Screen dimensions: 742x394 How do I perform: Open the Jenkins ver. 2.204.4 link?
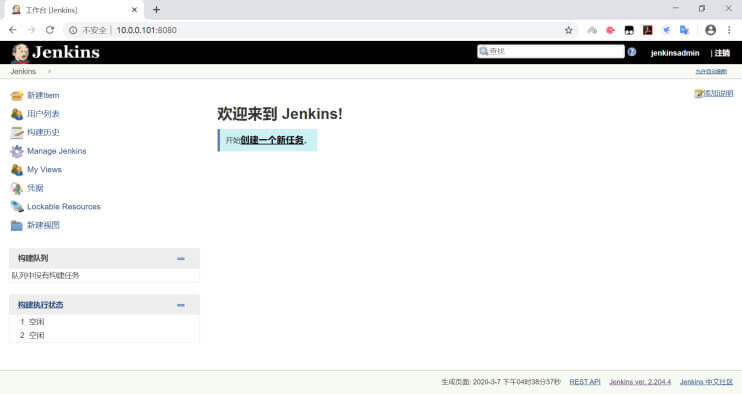(x=640, y=382)
